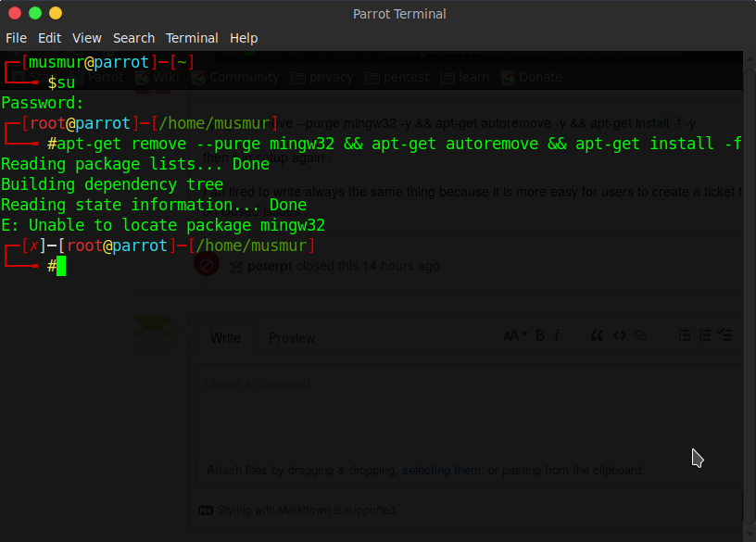Apply bold formatting in the comment toolbar
Image resolution: width=756 pixels, height=542 pixels.
539,335
